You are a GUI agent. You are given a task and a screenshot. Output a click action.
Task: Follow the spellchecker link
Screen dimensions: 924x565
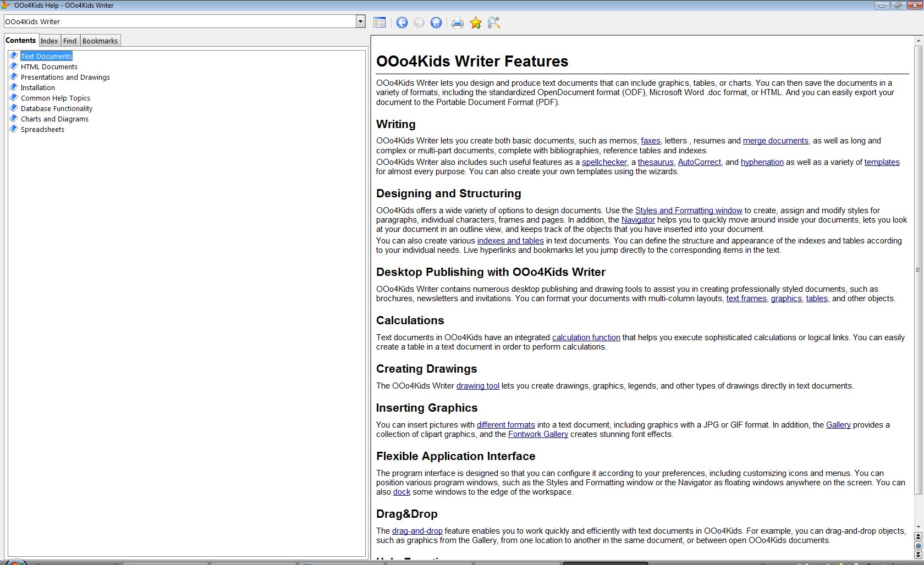604,162
